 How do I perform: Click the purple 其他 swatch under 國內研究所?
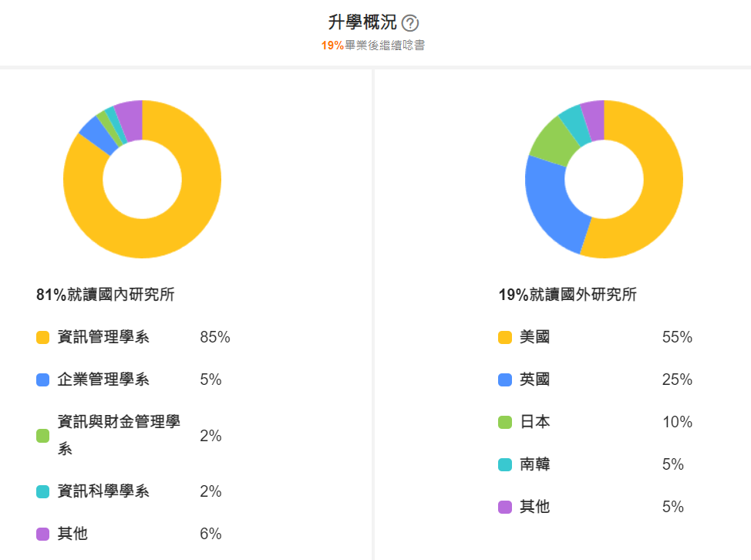point(43,534)
